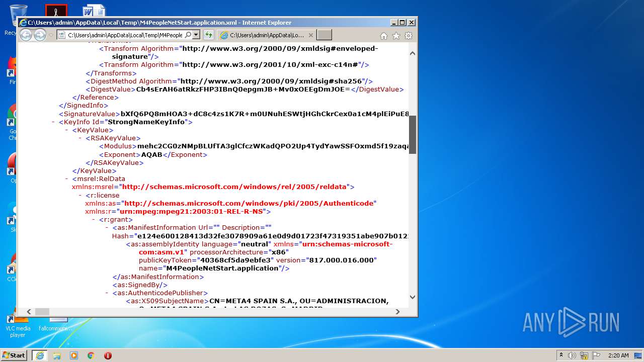This screenshot has width=644, height=362.
Task: Open the fallcommunit... desktop file
Action: 56,324
